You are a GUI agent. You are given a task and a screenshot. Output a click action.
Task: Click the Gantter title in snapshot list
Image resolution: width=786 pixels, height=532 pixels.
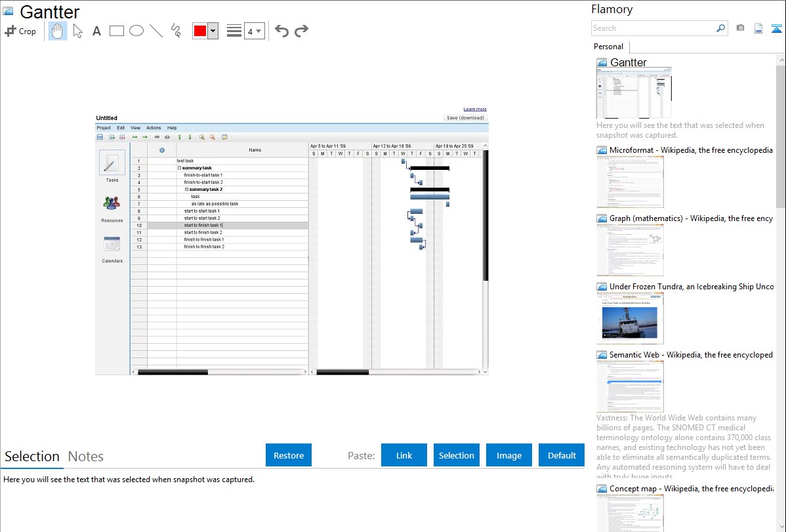(629, 62)
